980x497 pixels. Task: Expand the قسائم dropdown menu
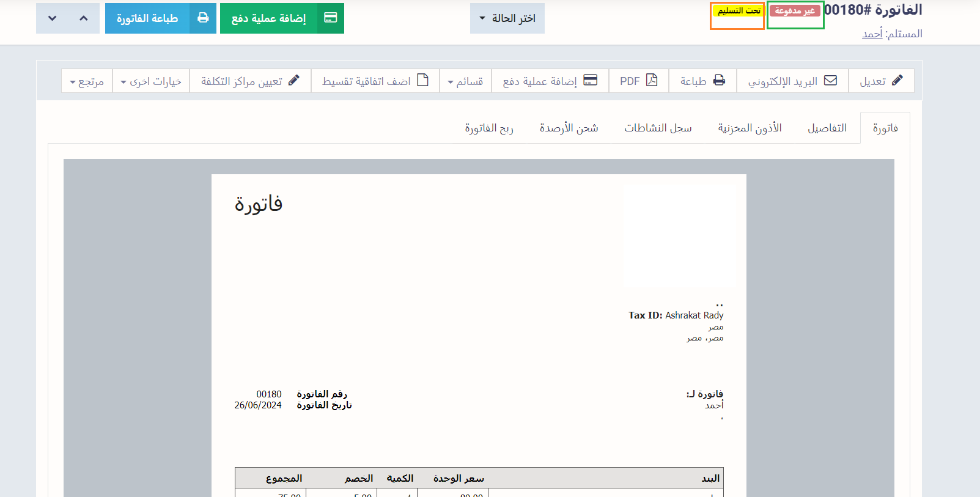(x=465, y=81)
